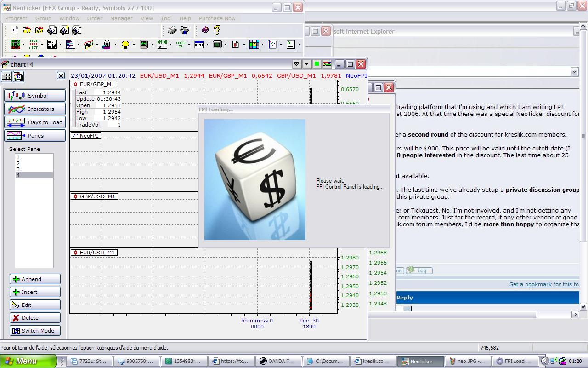Viewport: 588px width, 368px height.
Task: Toggle the grid view icon in chart panel
Action: [6, 77]
